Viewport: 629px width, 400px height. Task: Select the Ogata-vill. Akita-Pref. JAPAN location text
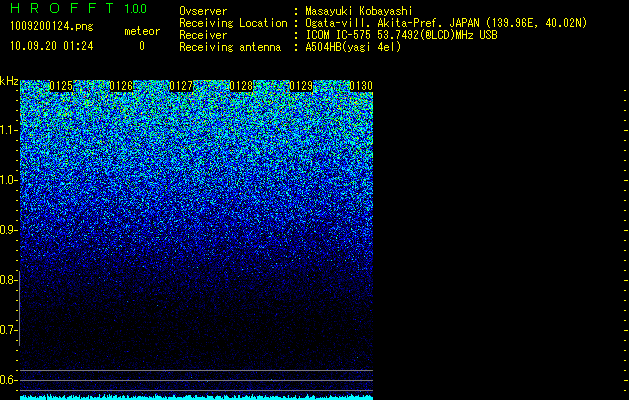[446, 23]
